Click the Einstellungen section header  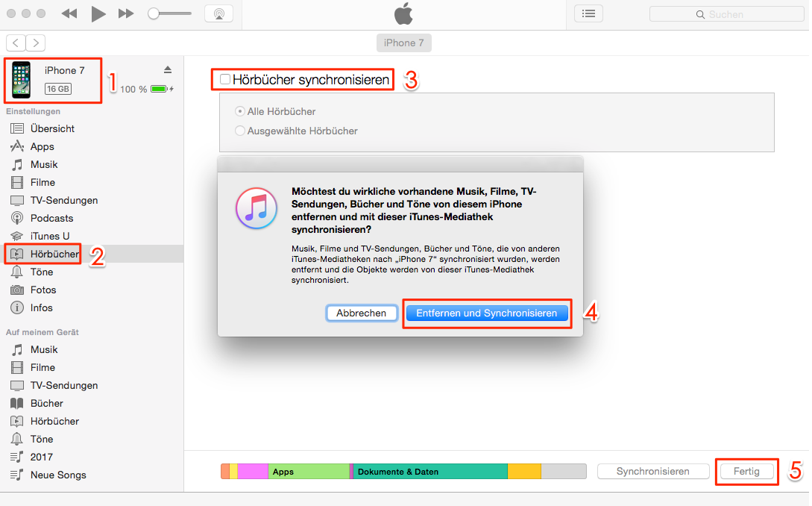tap(33, 111)
